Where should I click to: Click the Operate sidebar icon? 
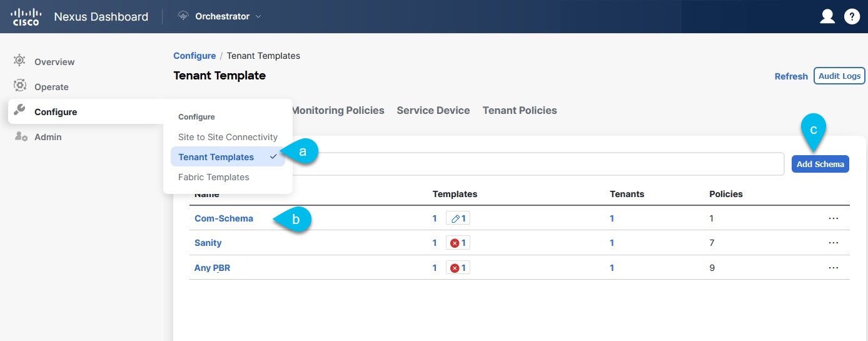[19, 86]
